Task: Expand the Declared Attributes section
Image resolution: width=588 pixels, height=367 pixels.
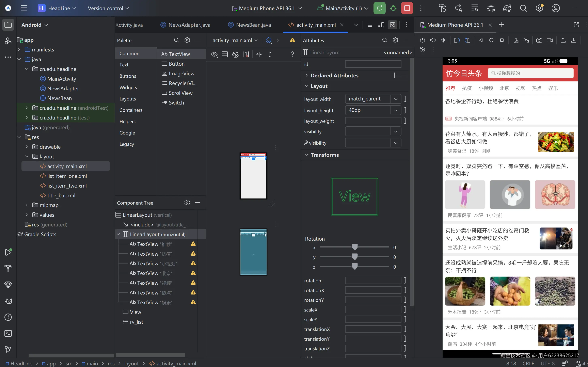Action: pos(306,76)
